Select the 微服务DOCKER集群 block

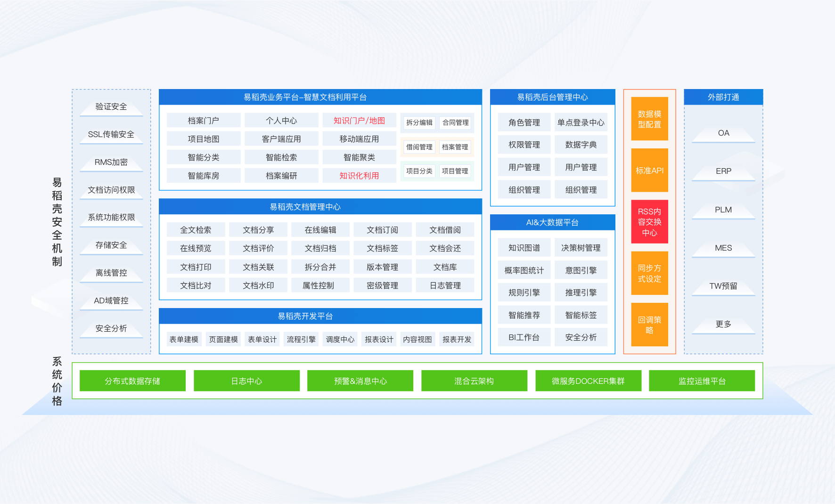pyautogui.click(x=588, y=381)
